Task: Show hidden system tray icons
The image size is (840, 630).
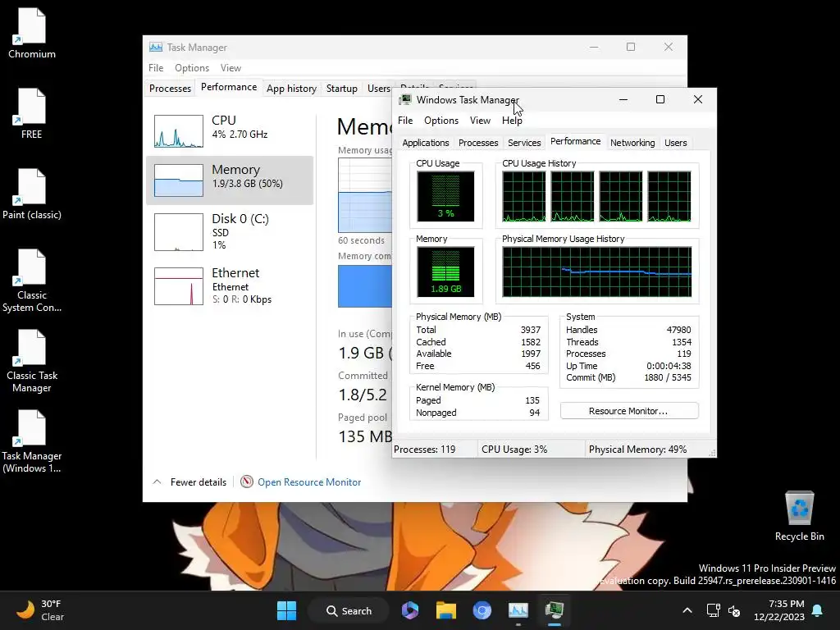Action: pos(687,610)
